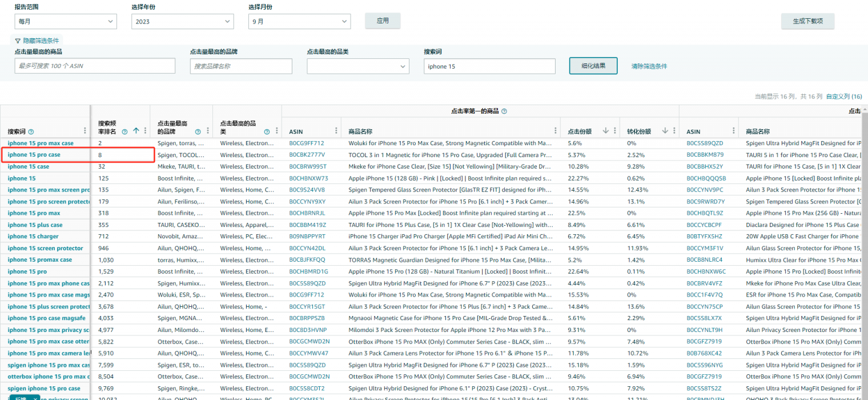Viewport: 868px width, 400px height.
Task: Open ASIN link B0CBBKM879
Action: coord(705,155)
